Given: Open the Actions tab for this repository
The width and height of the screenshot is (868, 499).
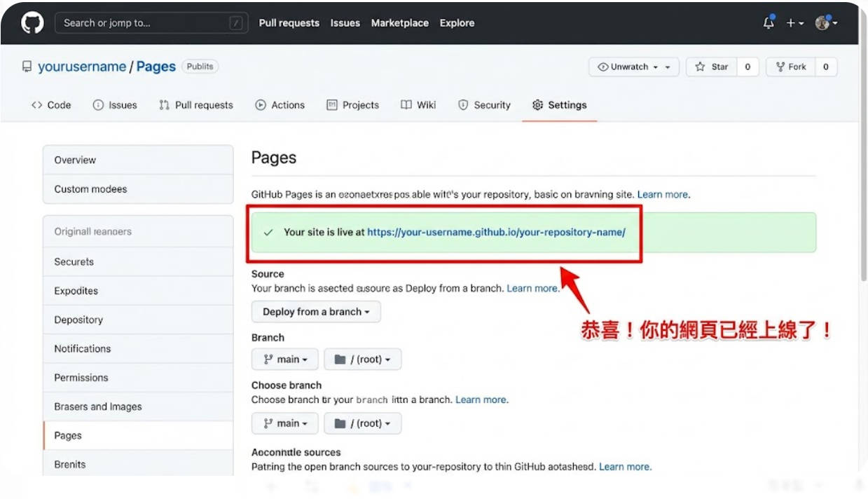Looking at the screenshot, I should (280, 104).
